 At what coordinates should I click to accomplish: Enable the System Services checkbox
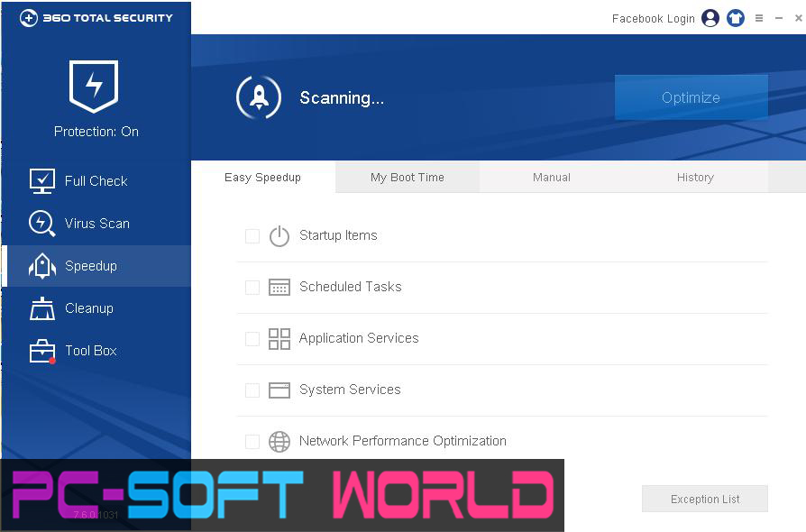coord(252,390)
